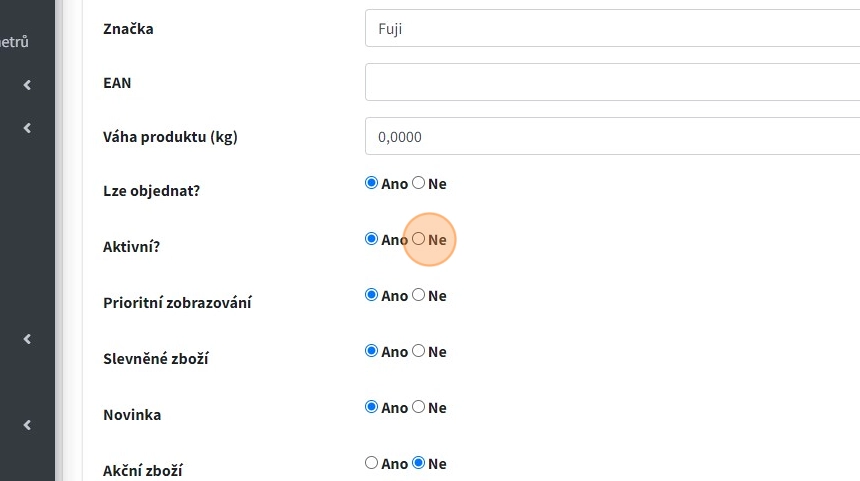Focus the empty EAN input field
Screen dimensions: 860x481
pos(612,82)
